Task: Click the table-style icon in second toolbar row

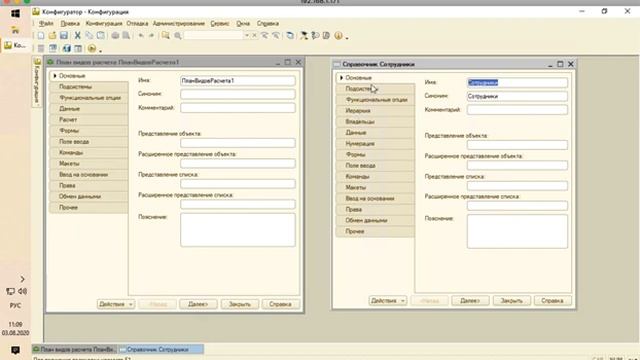Action: tap(78, 49)
